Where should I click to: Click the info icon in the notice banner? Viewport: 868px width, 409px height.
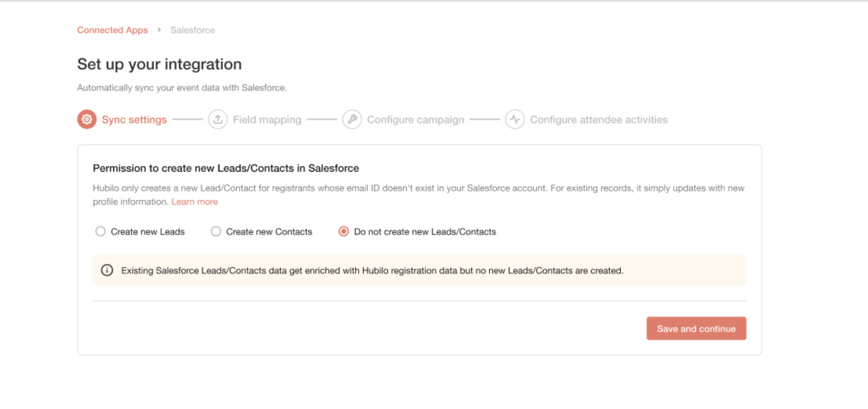point(107,270)
